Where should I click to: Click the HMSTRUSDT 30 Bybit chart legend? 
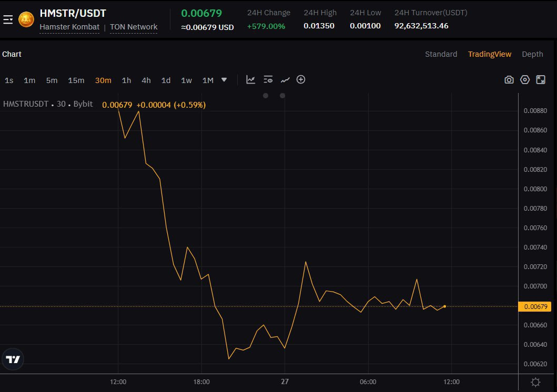pos(48,104)
